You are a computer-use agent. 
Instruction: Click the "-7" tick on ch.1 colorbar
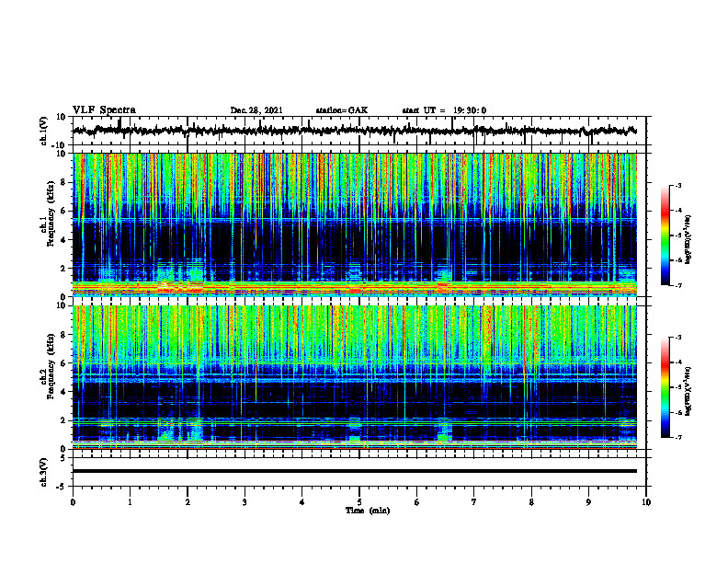tap(677, 285)
